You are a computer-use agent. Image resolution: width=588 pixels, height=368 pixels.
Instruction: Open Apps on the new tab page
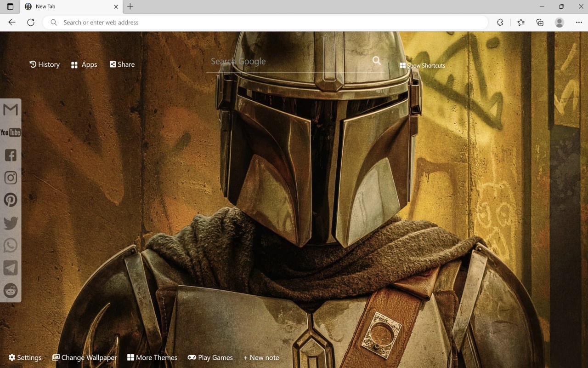[84, 64]
